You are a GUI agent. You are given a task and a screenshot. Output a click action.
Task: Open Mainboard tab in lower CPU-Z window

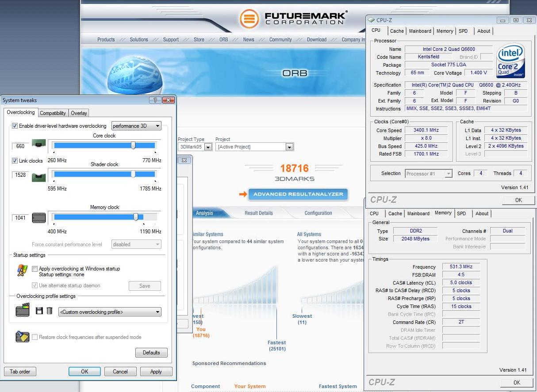click(x=418, y=213)
